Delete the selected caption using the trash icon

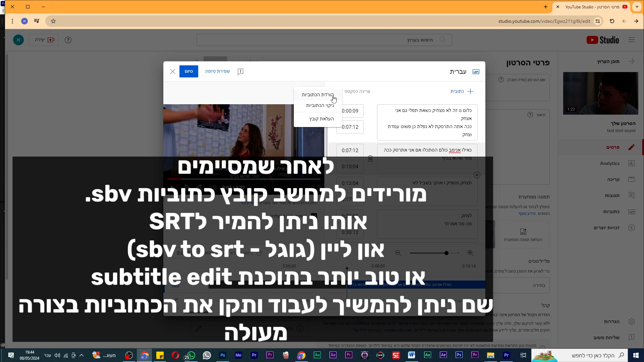[x=370, y=159]
